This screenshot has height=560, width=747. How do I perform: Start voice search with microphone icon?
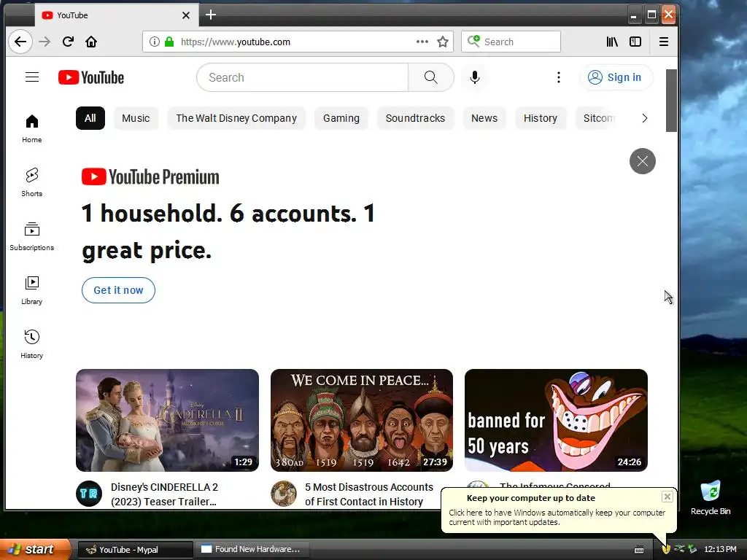tap(474, 77)
